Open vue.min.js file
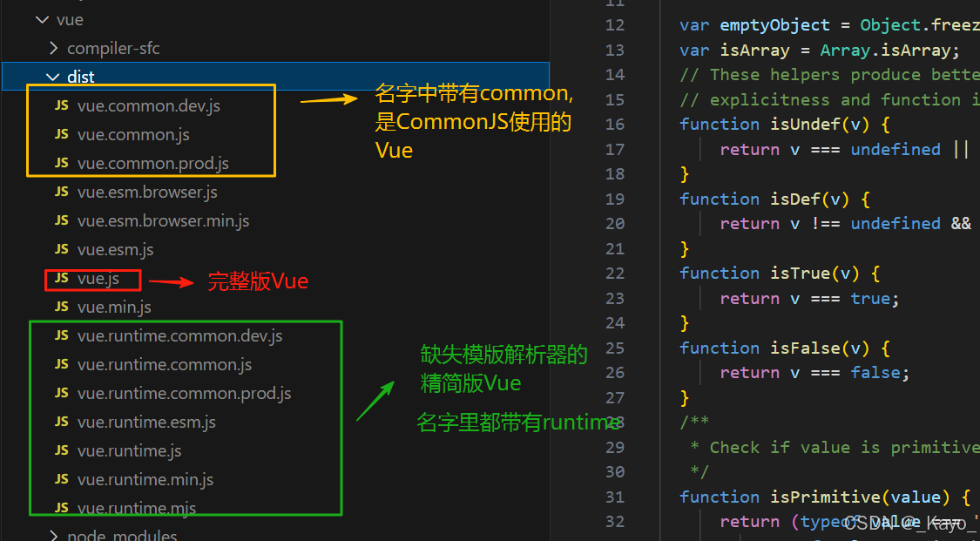The width and height of the screenshot is (980, 541). (114, 307)
